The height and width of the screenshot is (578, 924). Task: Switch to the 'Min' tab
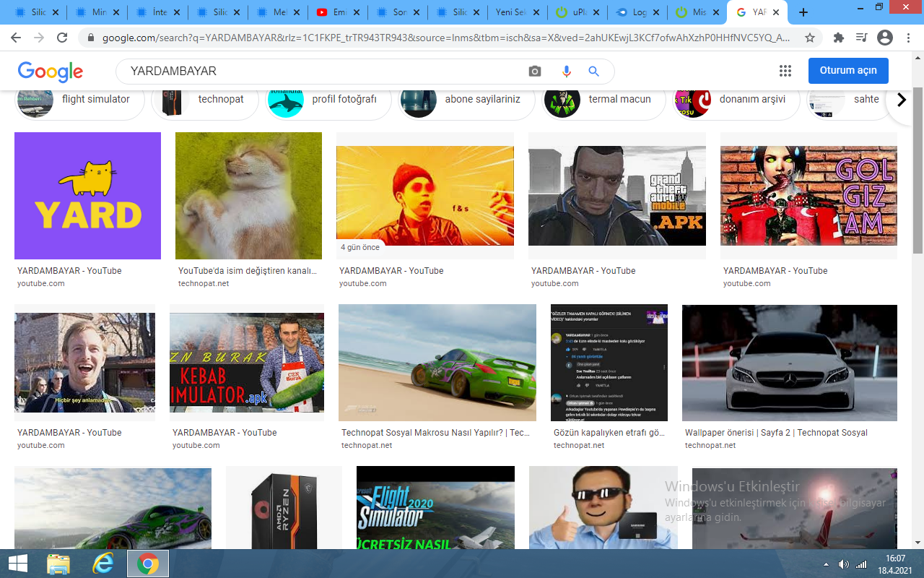pyautogui.click(x=97, y=12)
